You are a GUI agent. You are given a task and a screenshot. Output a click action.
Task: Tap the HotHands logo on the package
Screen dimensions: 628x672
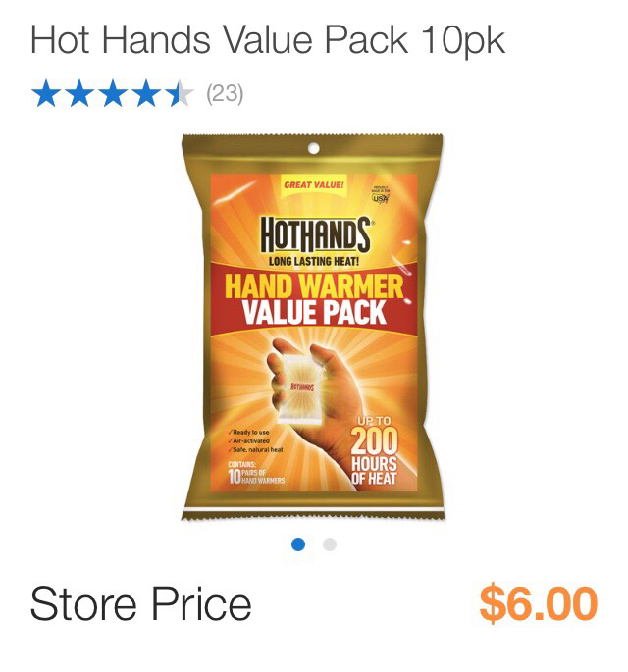click(316, 234)
